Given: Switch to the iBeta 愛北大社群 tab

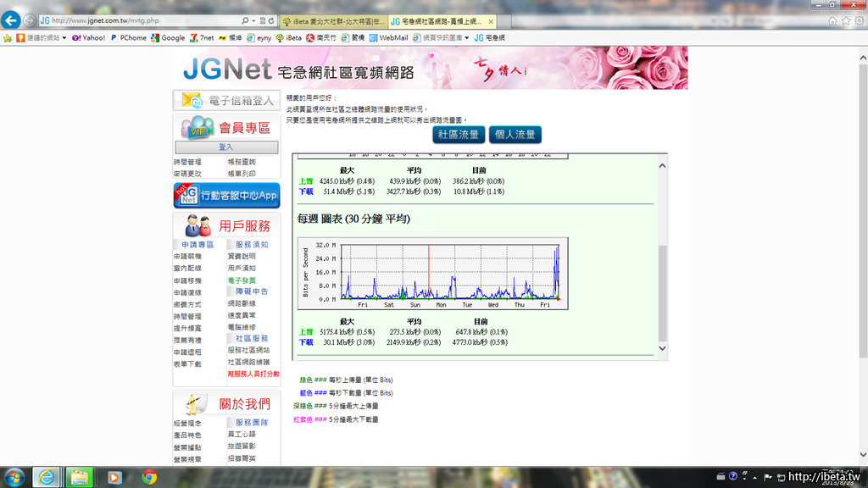Looking at the screenshot, I should (333, 20).
